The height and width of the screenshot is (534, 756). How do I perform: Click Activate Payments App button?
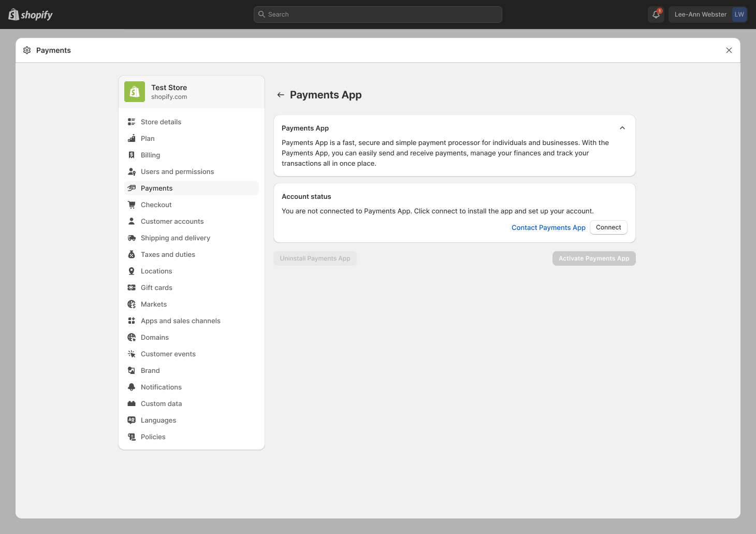[594, 258]
